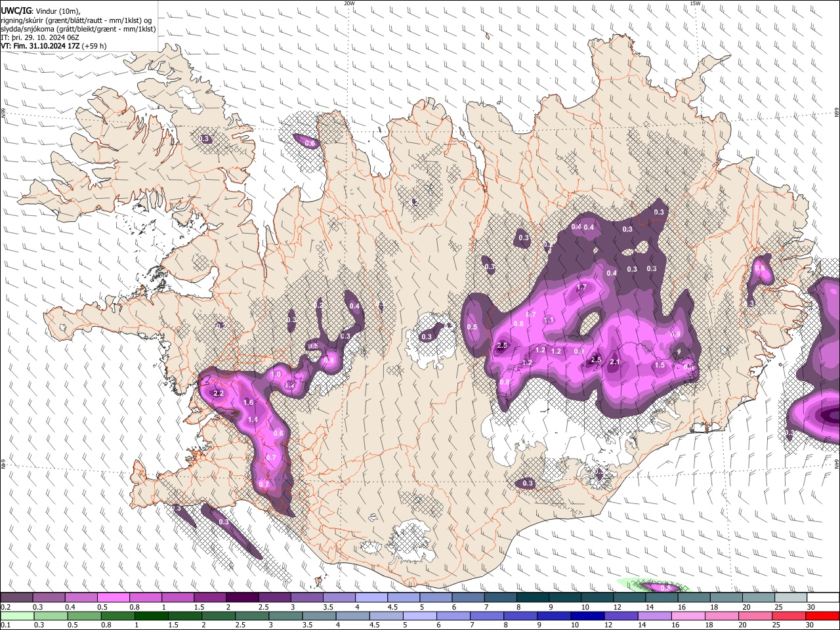The height and width of the screenshot is (630, 840).
Task: Pick the white 30 swatch in purple legend
Action: 823,598
